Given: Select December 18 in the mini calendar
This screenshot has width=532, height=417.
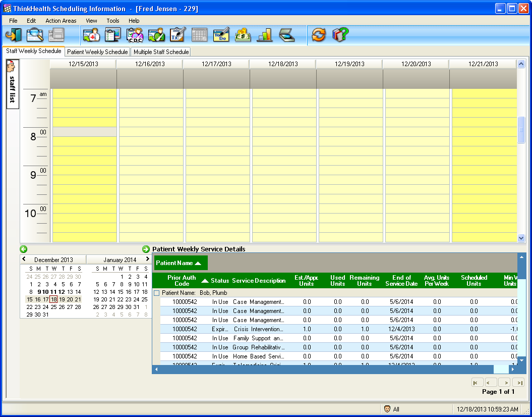Looking at the screenshot, I should click(53, 299).
